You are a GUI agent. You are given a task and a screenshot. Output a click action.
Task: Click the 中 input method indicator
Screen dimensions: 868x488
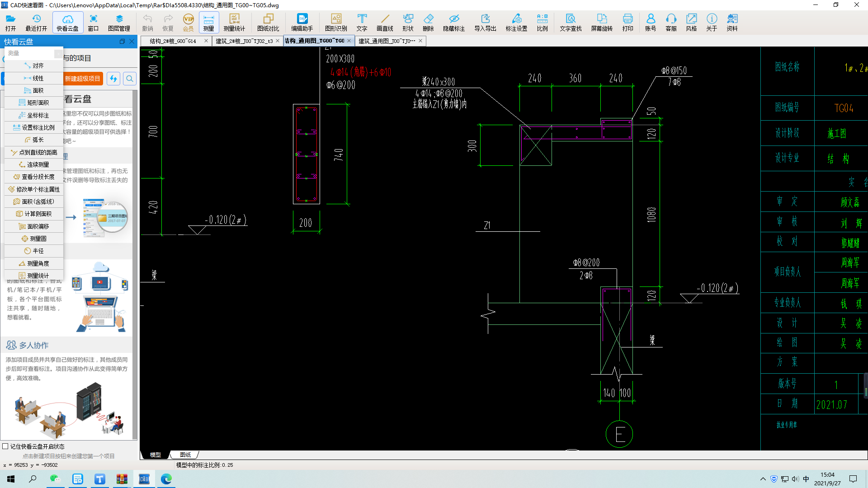[806, 479]
